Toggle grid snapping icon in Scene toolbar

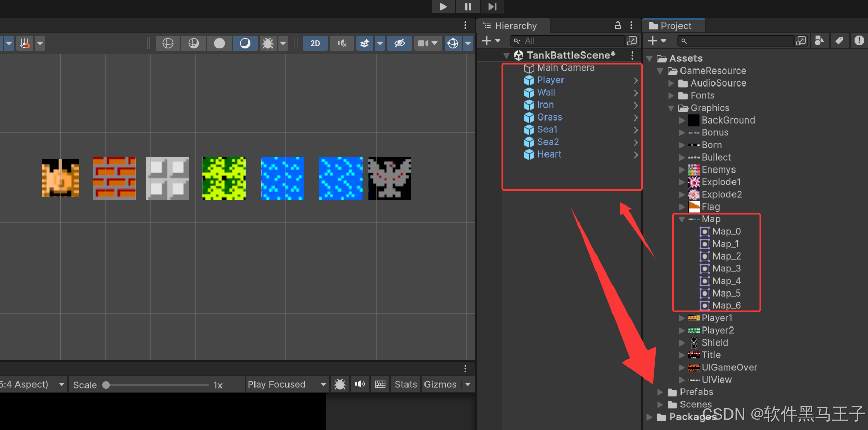[25, 43]
